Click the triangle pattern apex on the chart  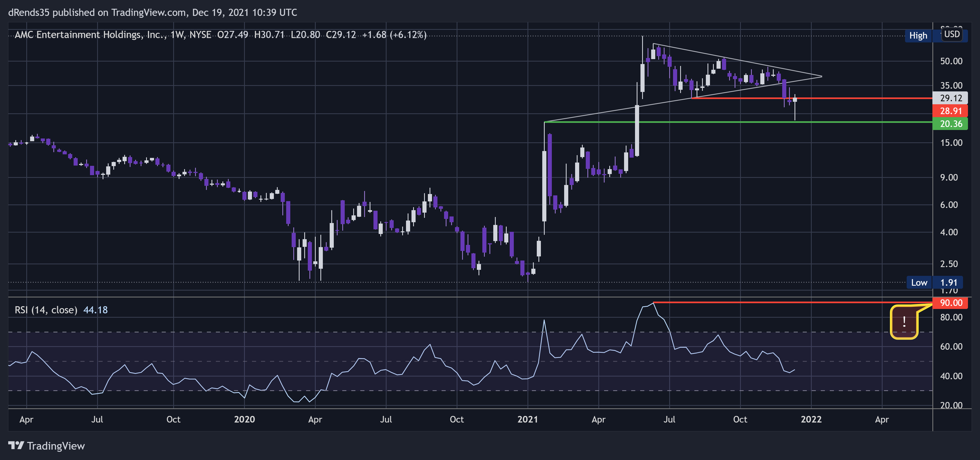pos(822,76)
